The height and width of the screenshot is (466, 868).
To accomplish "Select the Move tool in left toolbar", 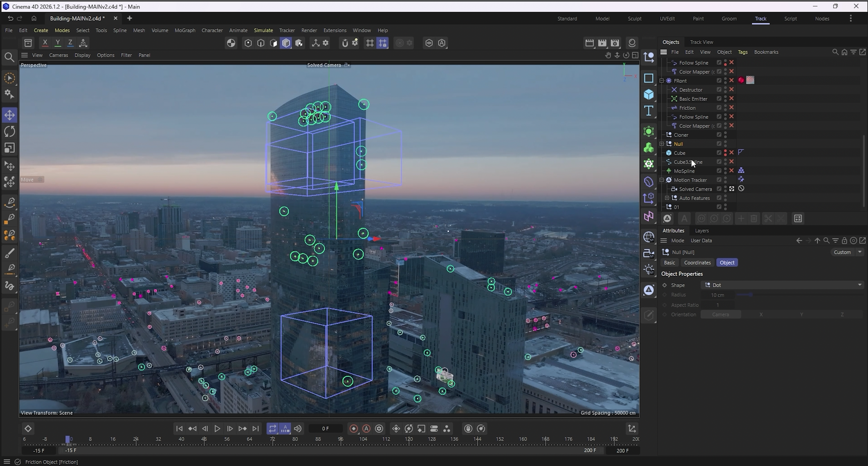I will [x=9, y=115].
